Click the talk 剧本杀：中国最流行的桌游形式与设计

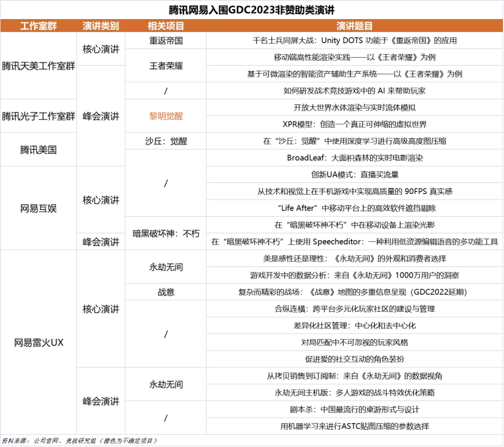point(355,410)
